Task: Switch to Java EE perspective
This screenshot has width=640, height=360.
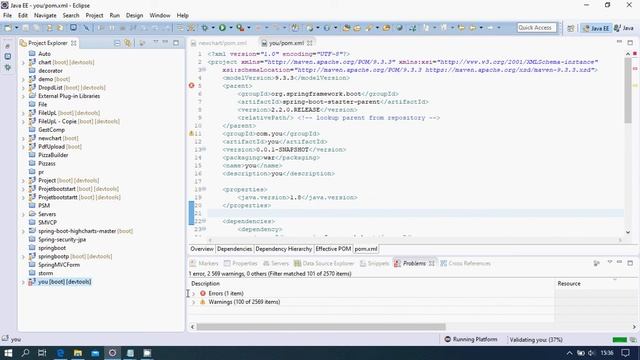Action: point(596,28)
